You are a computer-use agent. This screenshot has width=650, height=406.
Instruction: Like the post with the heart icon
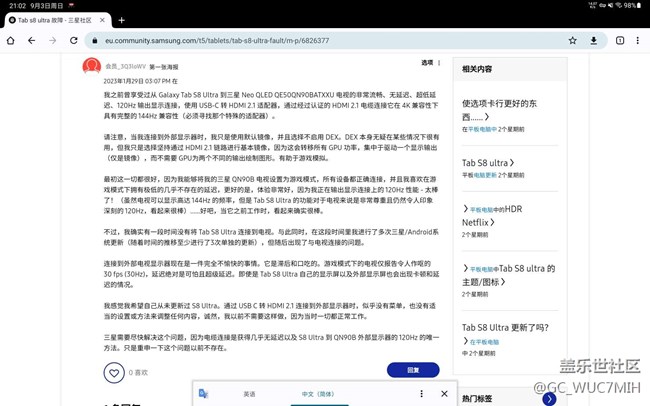tap(114, 373)
